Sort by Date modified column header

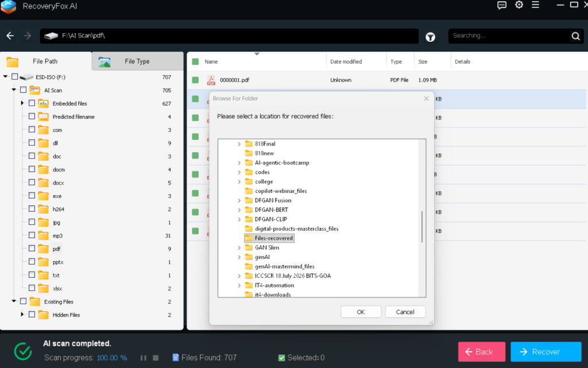coord(346,62)
